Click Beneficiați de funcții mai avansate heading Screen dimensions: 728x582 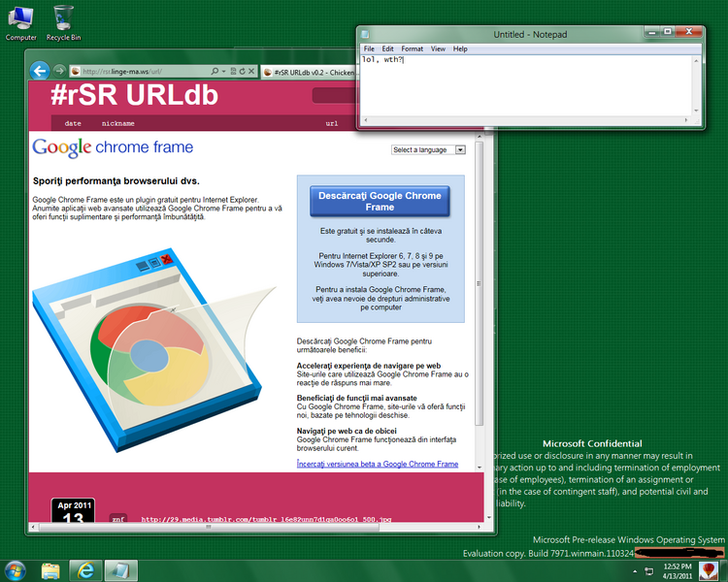click(x=356, y=399)
